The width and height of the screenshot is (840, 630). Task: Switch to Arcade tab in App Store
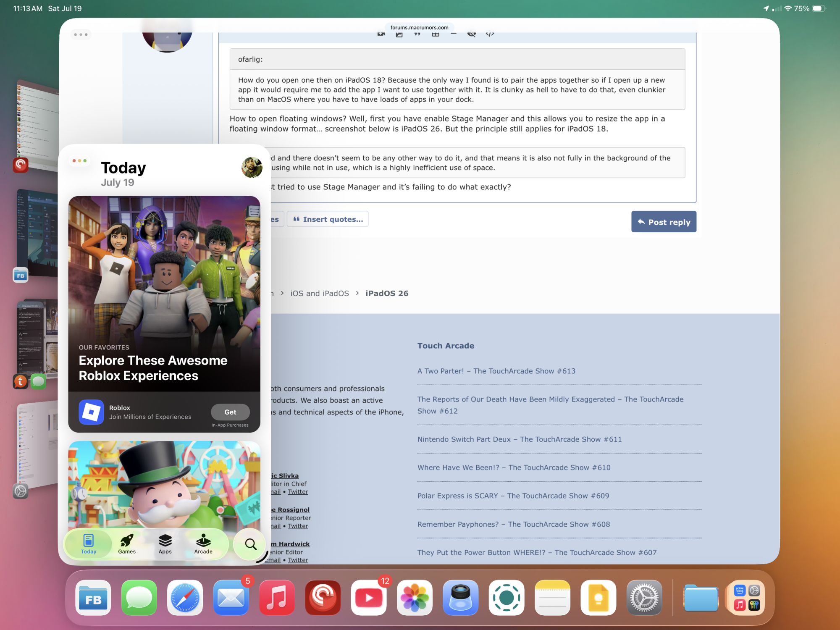pos(203,544)
